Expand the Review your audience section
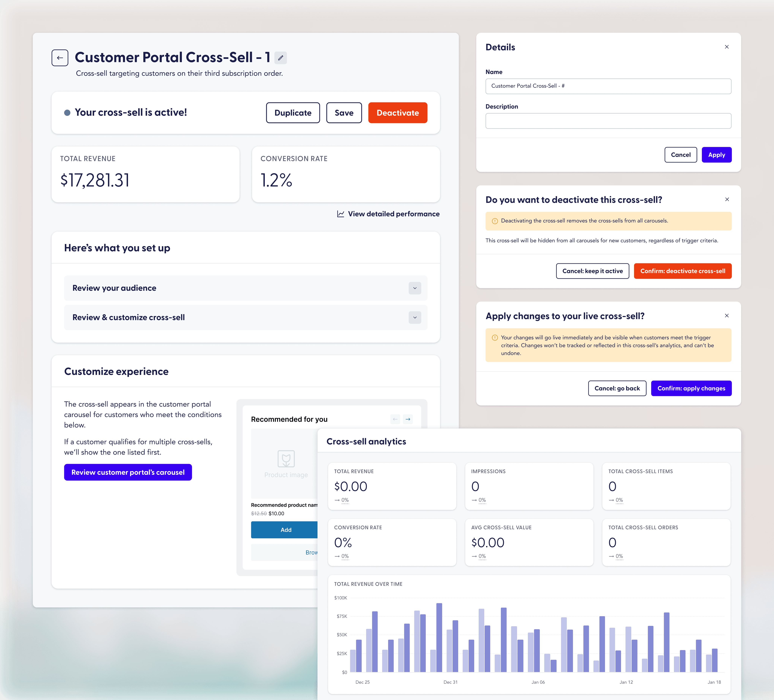 pos(415,288)
